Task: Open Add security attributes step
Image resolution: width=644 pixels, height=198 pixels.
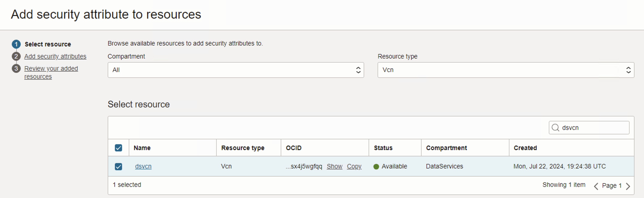Action: tap(55, 57)
